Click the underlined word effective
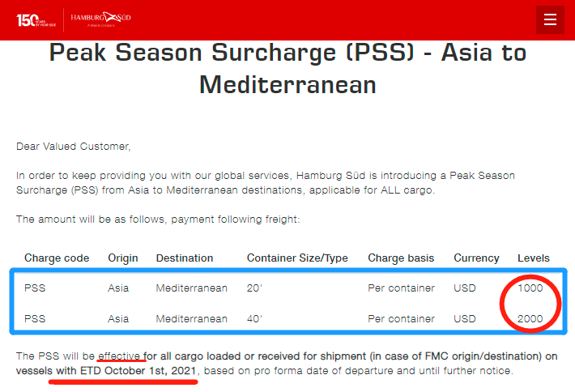The width and height of the screenshot is (575, 392). (x=121, y=356)
